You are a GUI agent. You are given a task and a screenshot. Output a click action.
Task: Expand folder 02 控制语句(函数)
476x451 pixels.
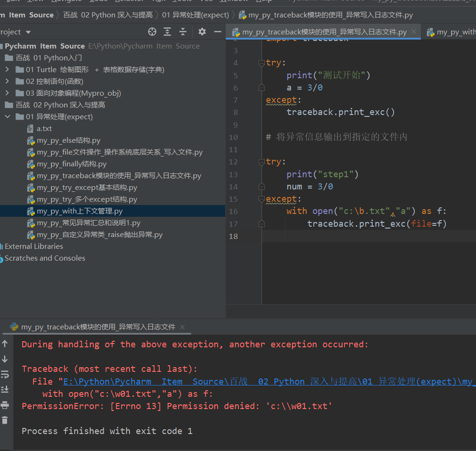pos(7,82)
